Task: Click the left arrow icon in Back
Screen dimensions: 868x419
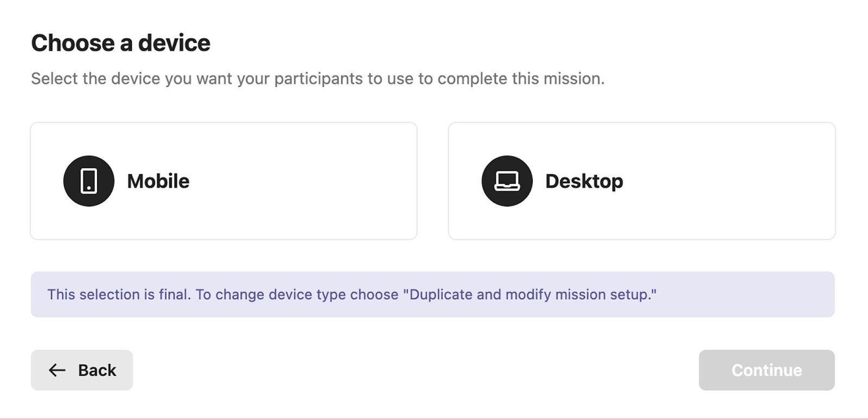Action: (57, 370)
